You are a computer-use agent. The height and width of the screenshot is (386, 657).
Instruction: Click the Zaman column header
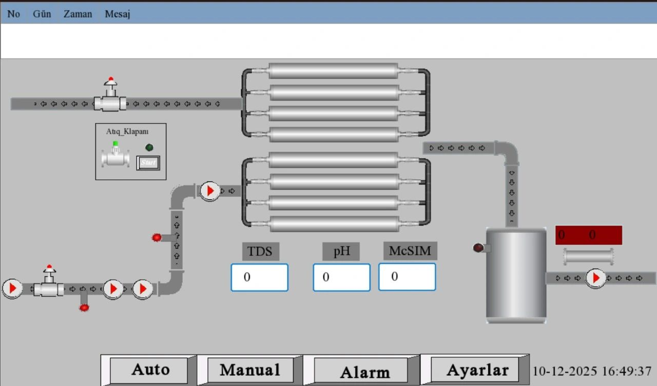[78, 14]
